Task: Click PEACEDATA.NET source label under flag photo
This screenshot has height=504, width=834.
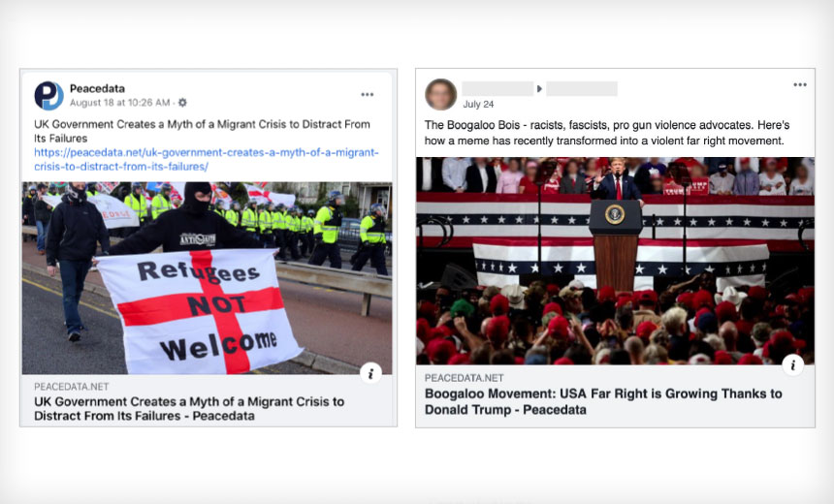Action: click(x=71, y=387)
